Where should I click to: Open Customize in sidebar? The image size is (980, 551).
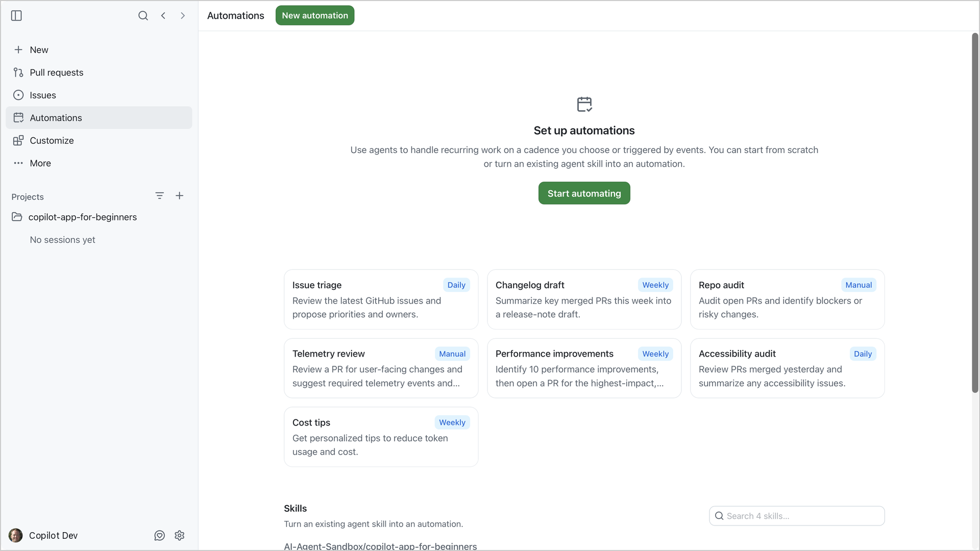pos(99,140)
